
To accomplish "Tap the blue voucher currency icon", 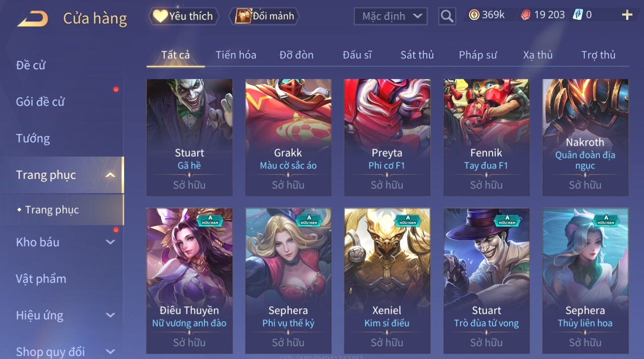I will click(x=578, y=15).
